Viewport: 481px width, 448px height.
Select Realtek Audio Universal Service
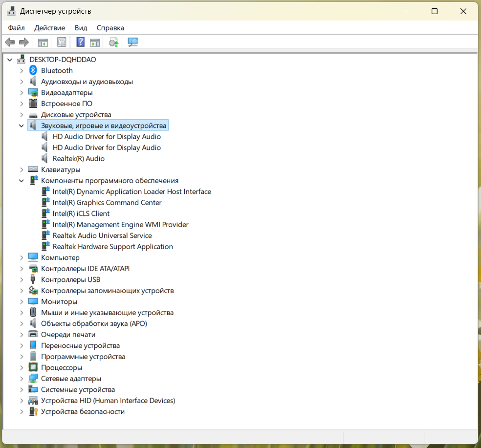pos(102,235)
